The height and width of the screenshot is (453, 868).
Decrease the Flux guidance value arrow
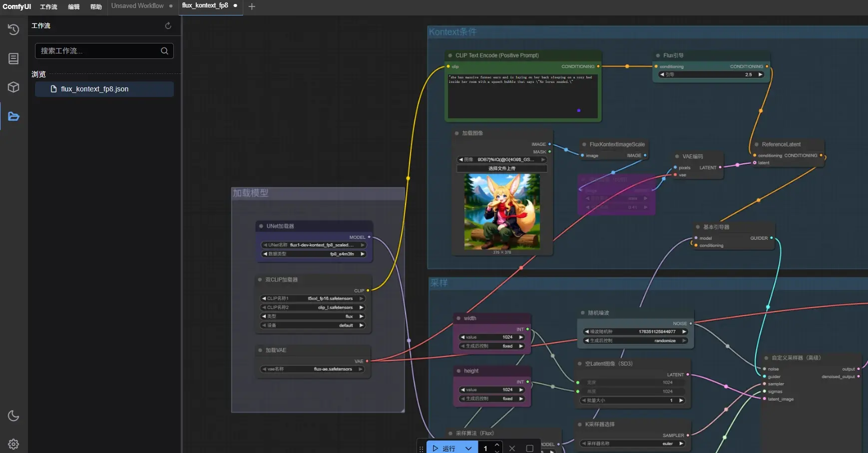(x=662, y=74)
